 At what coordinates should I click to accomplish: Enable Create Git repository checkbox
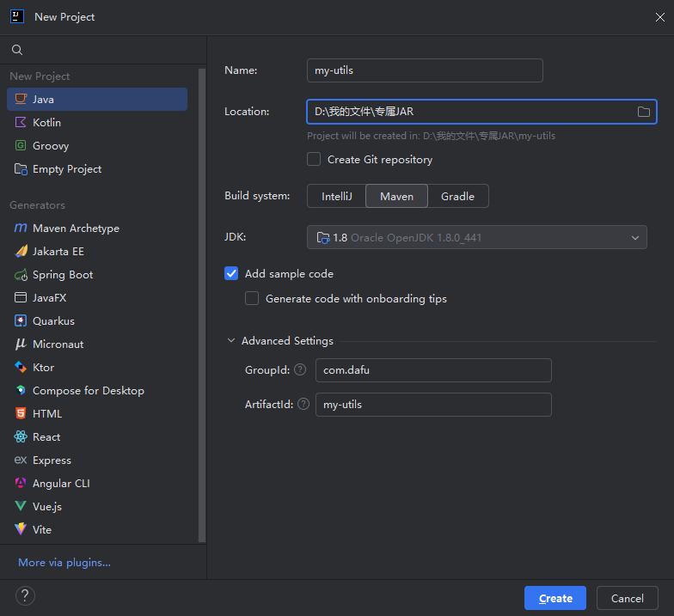coord(314,160)
